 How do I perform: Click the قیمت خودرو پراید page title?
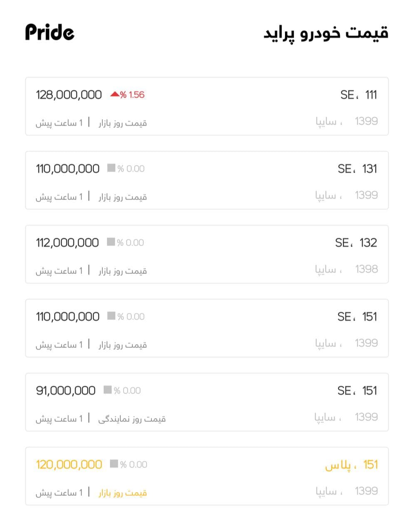[x=325, y=33]
